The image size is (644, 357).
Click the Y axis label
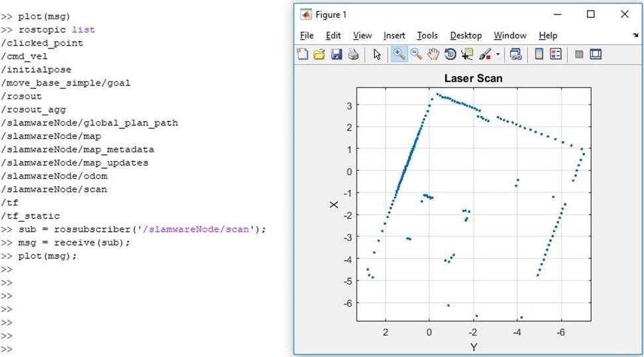pos(474,348)
